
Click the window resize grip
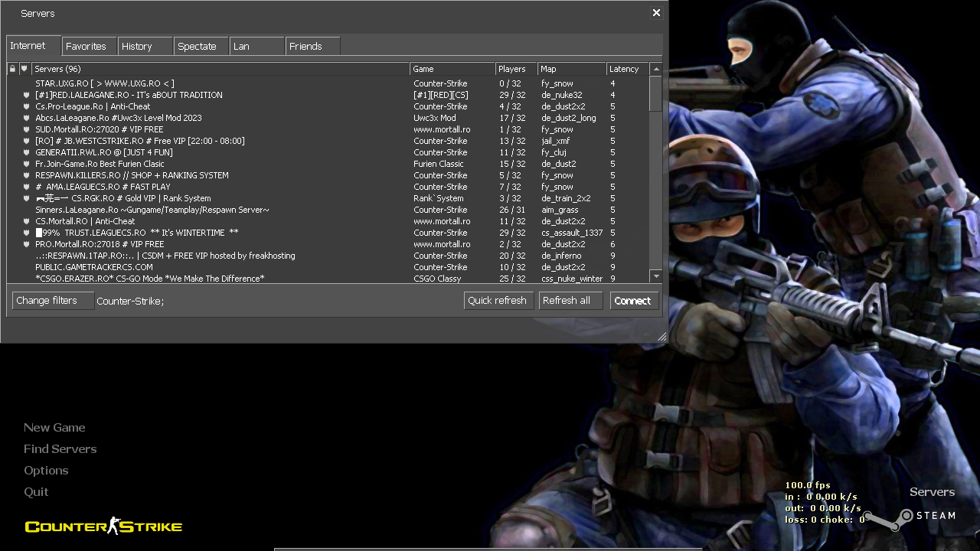(x=662, y=337)
